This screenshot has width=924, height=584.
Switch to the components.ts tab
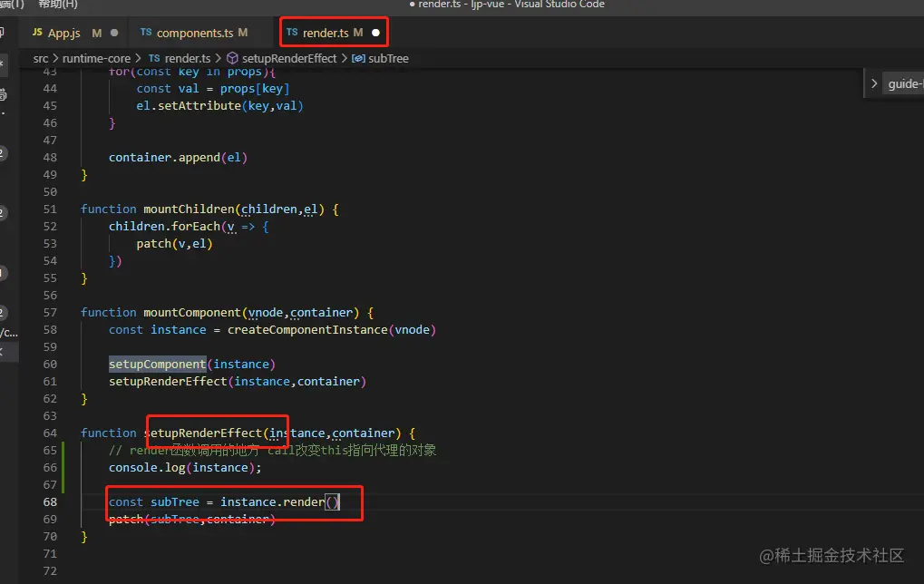click(x=194, y=33)
